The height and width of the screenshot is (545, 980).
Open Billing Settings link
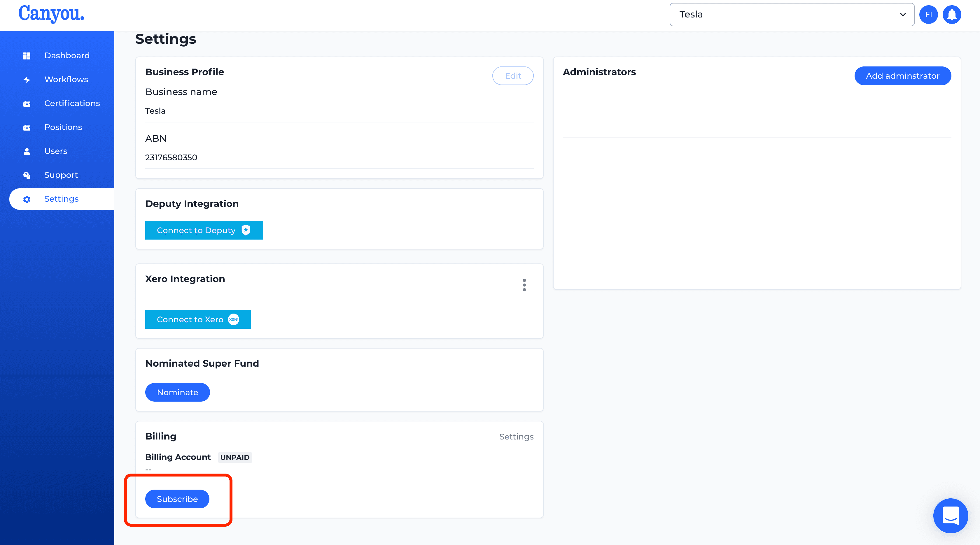516,437
